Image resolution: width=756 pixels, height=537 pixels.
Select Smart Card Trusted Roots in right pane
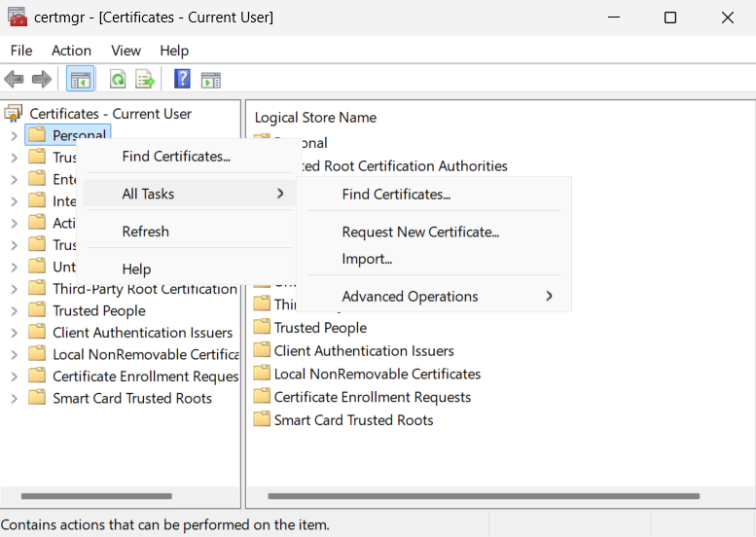tap(353, 420)
